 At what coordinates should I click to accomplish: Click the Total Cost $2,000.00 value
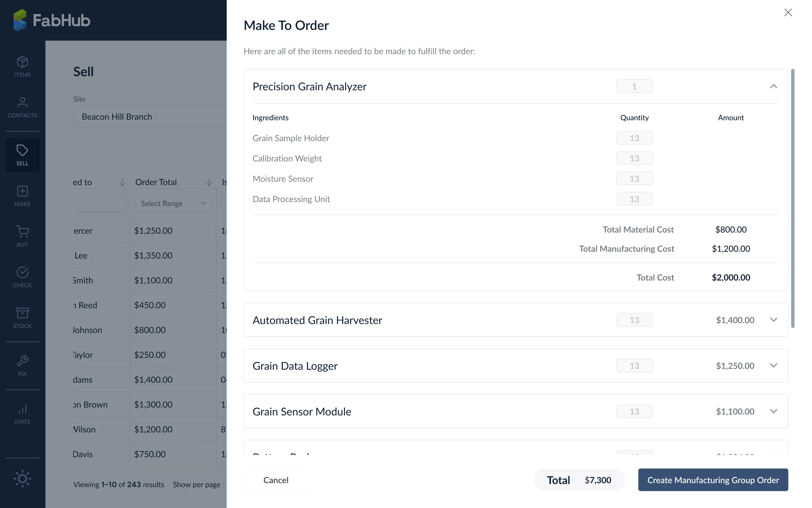coord(731,277)
